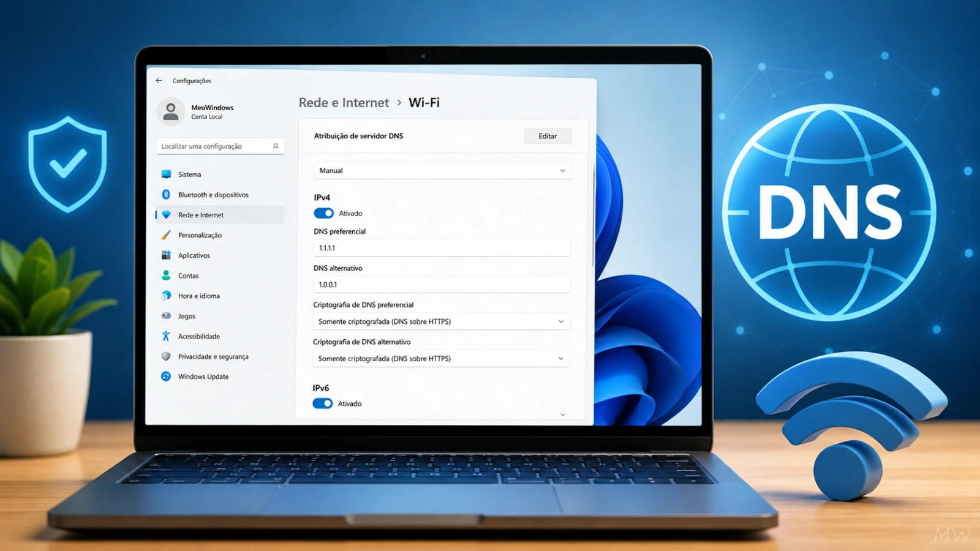Click the Jogos controller icon
Screen dimensions: 980x551
pos(166,316)
